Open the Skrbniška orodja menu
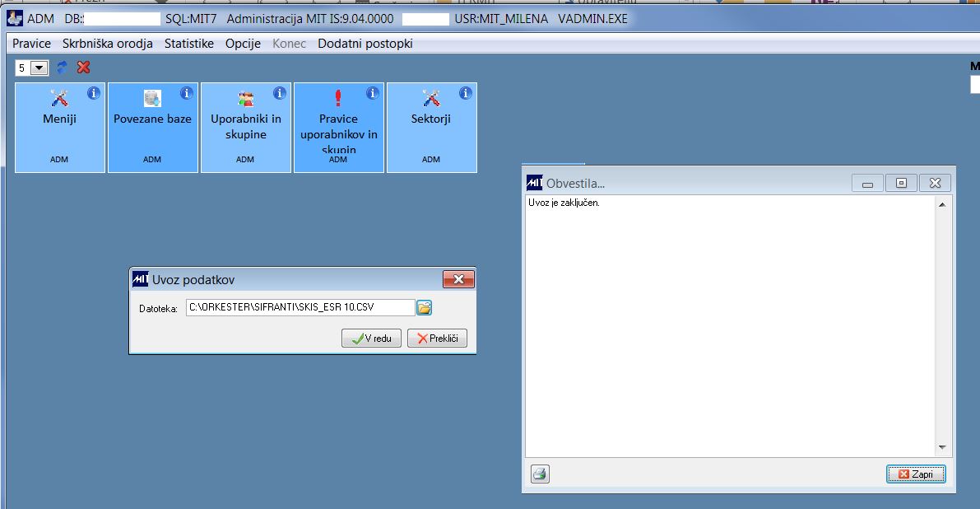The height and width of the screenshot is (509, 980). 108,43
